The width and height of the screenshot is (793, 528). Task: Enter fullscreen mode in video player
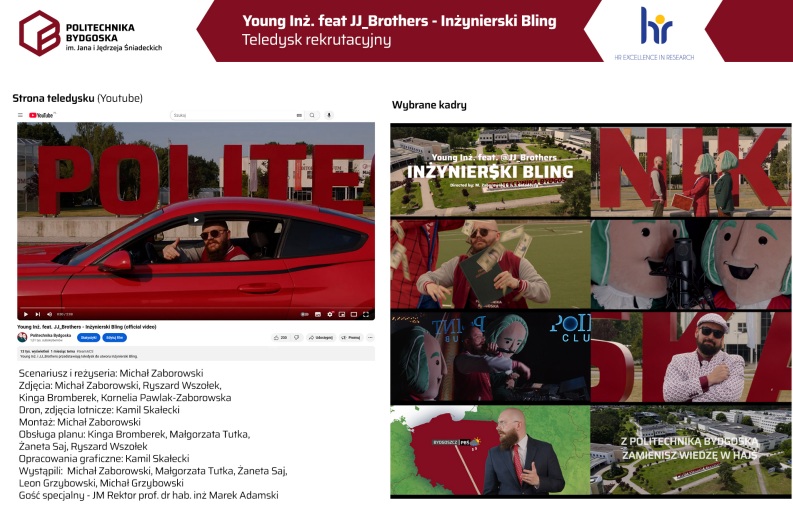click(x=366, y=314)
